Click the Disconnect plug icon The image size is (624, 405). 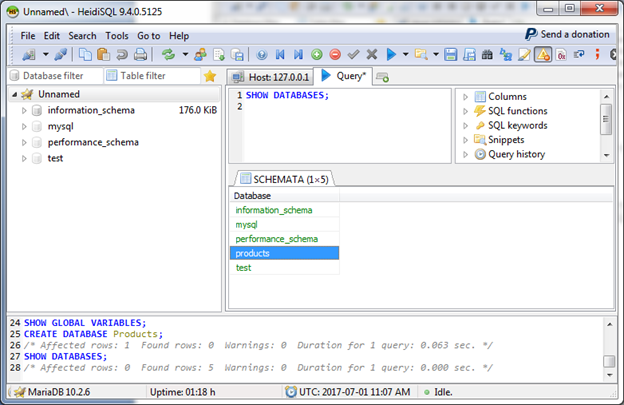[60, 55]
